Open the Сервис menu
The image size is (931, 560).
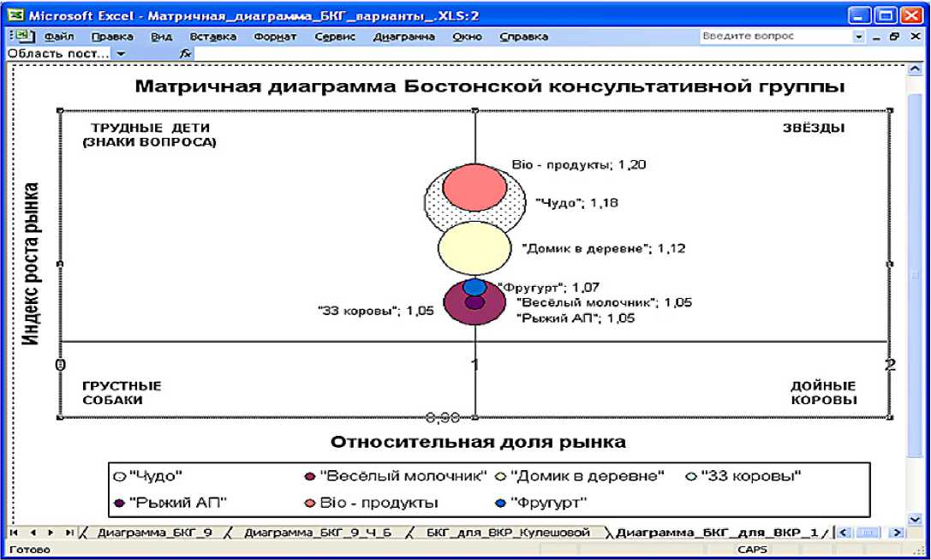pyautogui.click(x=335, y=37)
